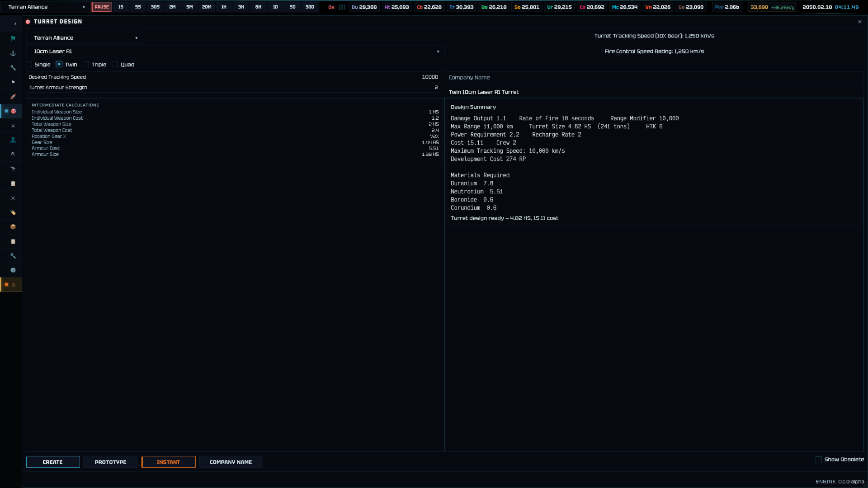868x488 pixels.
Task: Click crossed swords icon above the tag icon
Action: tap(13, 198)
